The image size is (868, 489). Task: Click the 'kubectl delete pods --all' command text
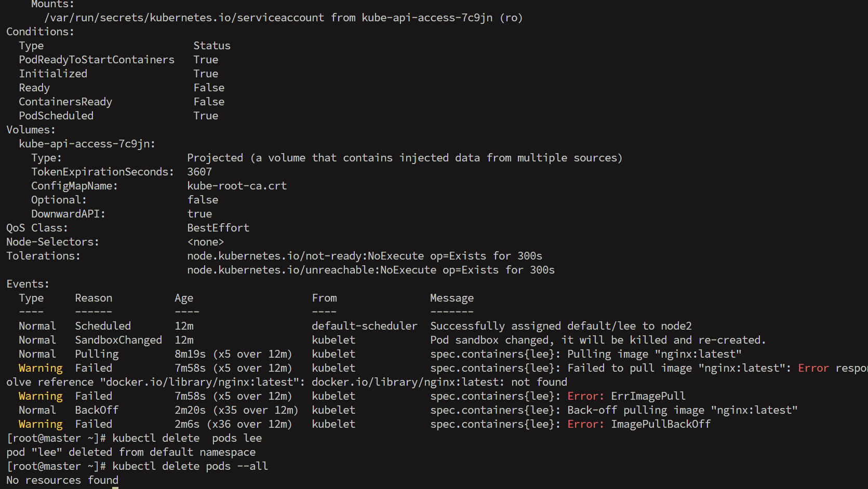[190, 466]
